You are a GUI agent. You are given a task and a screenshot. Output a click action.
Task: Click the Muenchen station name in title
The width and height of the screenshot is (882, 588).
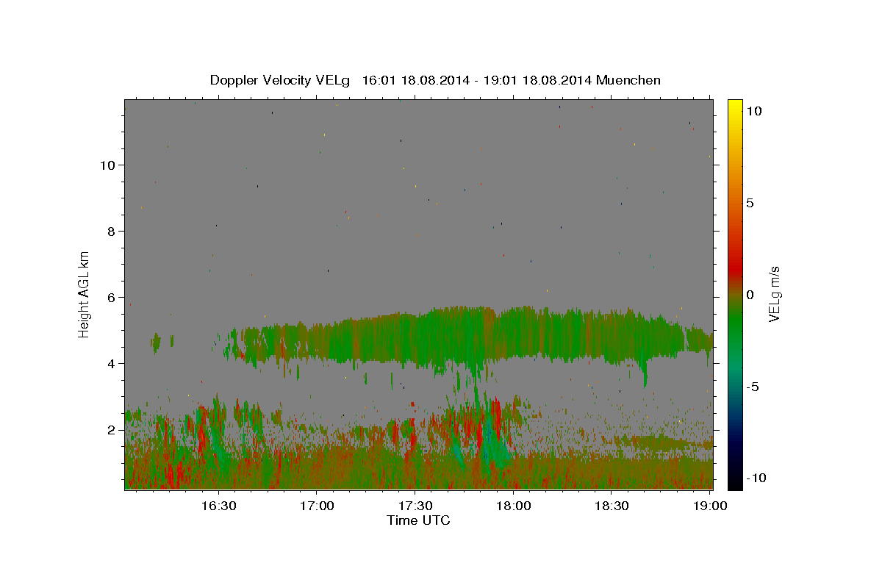(628, 80)
